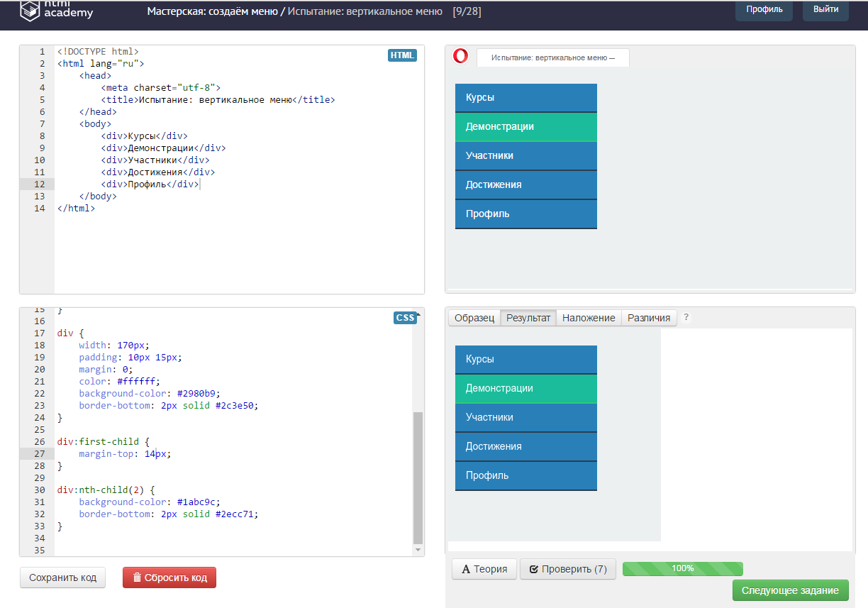Click the Участники item in top preview

click(x=526, y=156)
